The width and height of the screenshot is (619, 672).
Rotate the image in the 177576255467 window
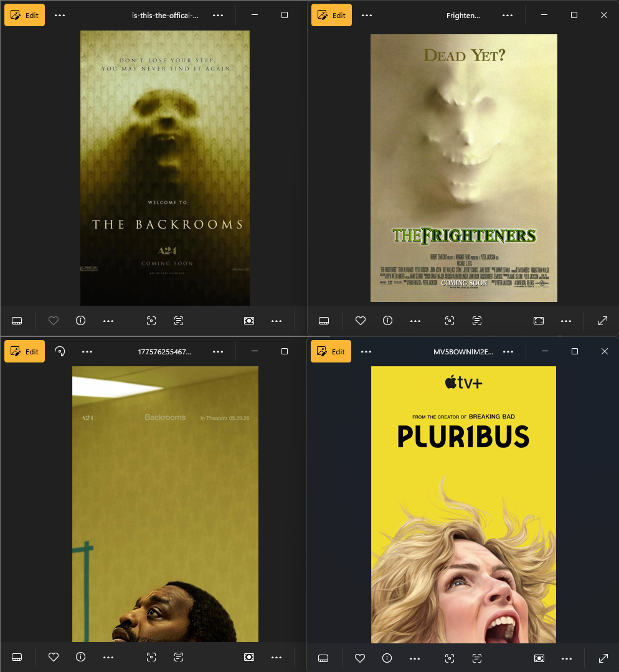60,352
